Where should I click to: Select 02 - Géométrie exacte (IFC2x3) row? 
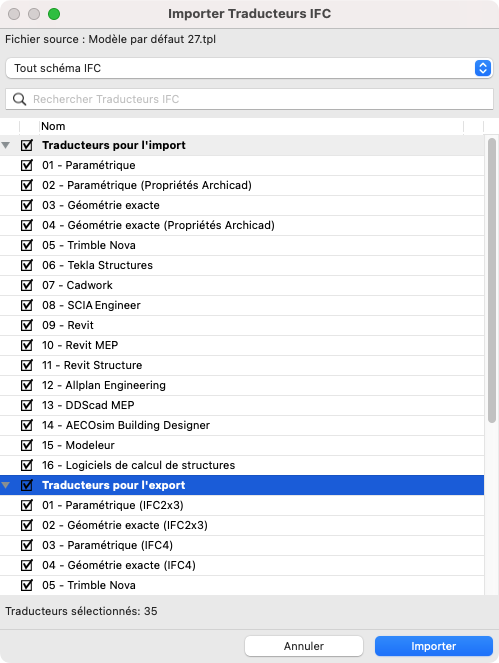242,525
